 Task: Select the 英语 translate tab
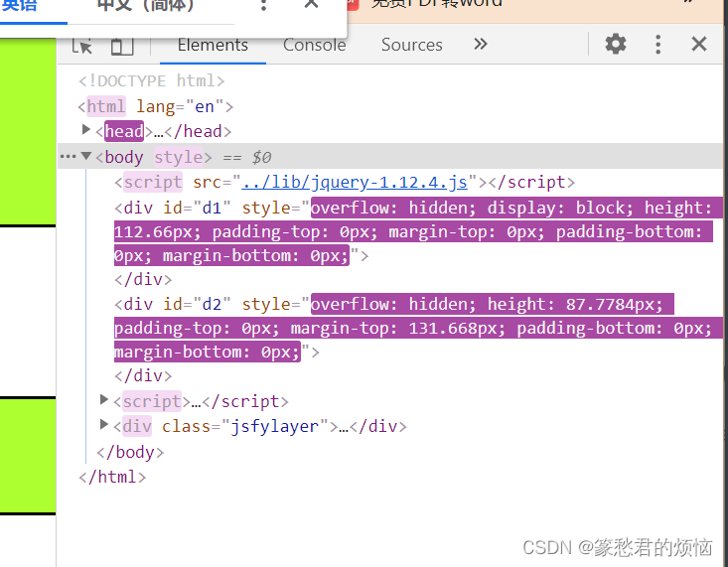pos(20,6)
